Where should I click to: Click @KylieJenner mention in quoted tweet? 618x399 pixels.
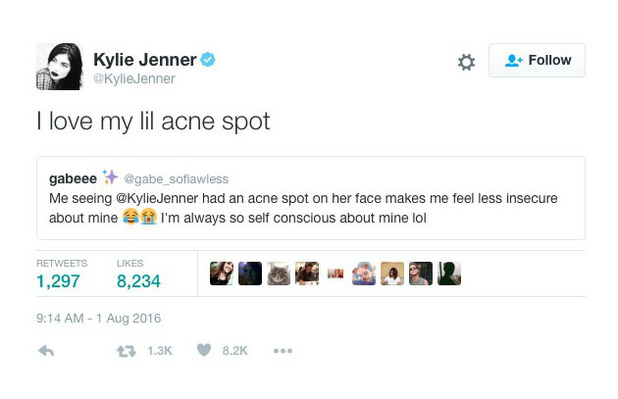pyautogui.click(x=157, y=198)
